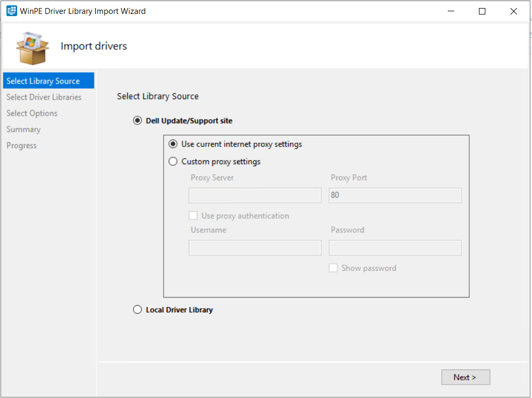Tick the Show password checkbox
The height and width of the screenshot is (398, 532).
(333, 268)
